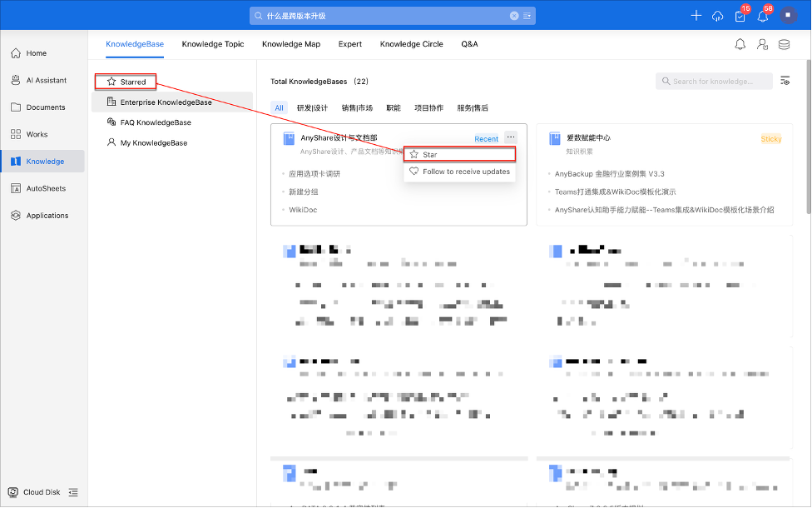Viewport: 812px width, 508px height.
Task: Select Star in the context menu
Action: (459, 154)
